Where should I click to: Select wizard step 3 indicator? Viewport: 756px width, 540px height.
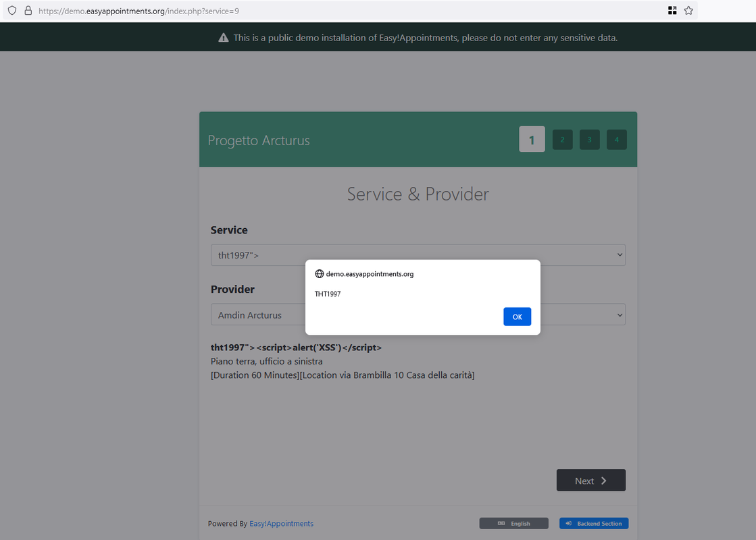click(x=589, y=140)
